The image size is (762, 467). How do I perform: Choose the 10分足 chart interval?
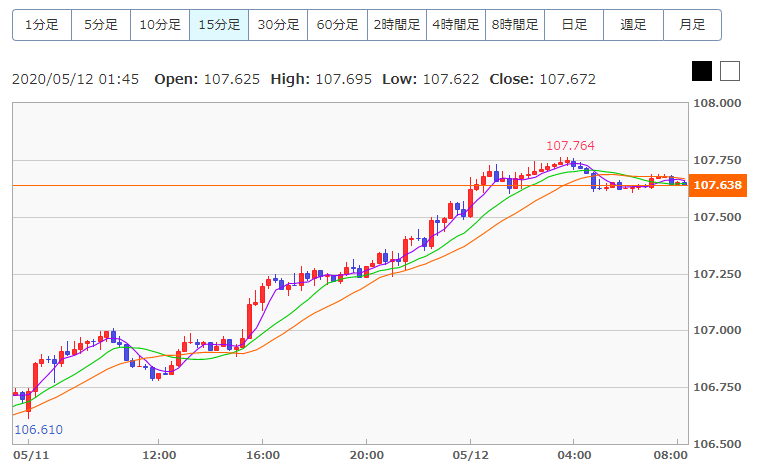[160, 24]
